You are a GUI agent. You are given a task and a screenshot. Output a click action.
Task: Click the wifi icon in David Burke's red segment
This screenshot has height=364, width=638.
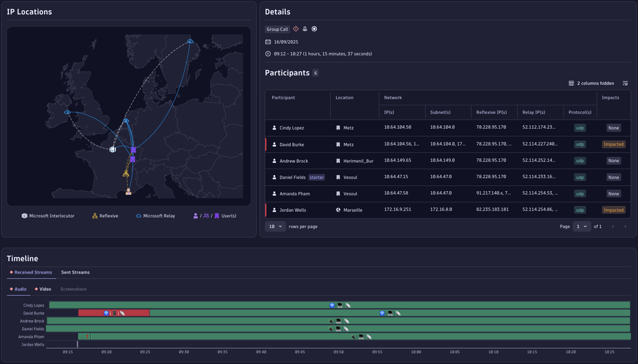(x=107, y=314)
